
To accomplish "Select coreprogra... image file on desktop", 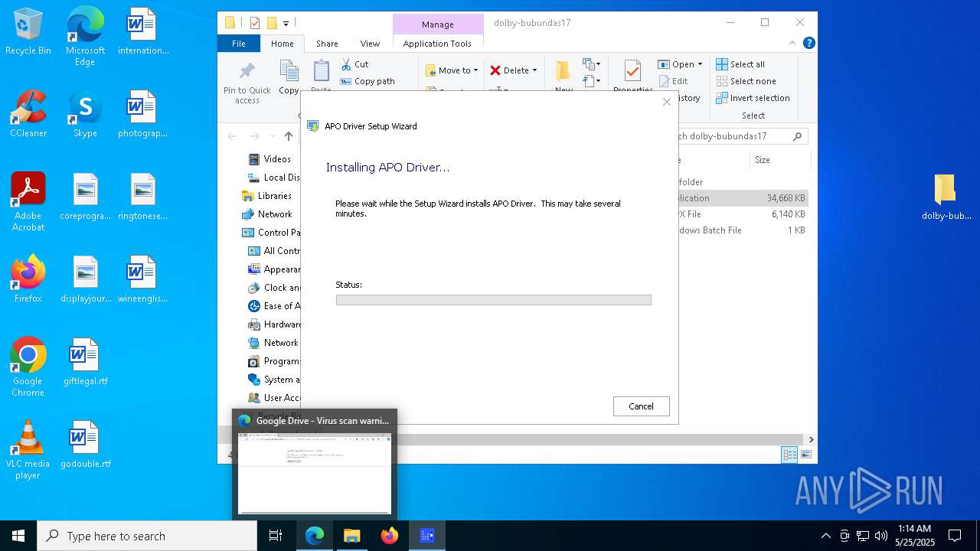I will coord(85,197).
